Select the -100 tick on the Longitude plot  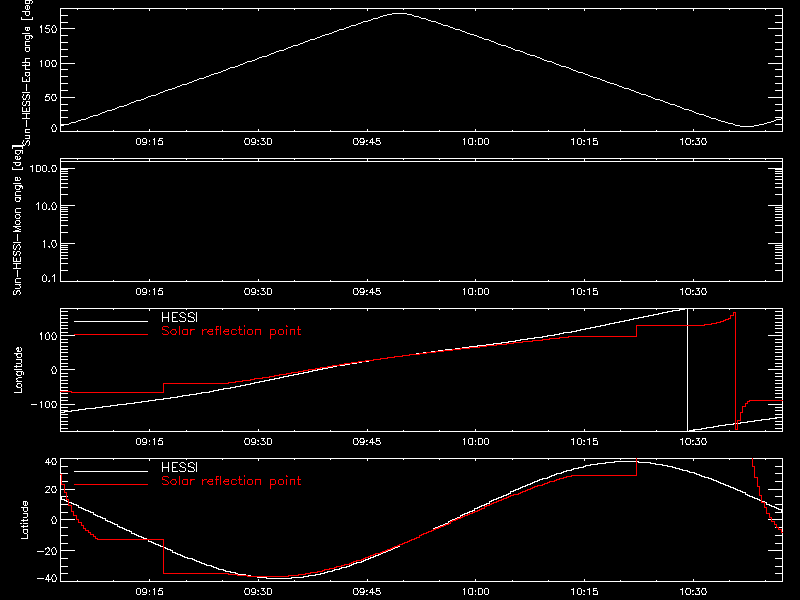[x=44, y=404]
